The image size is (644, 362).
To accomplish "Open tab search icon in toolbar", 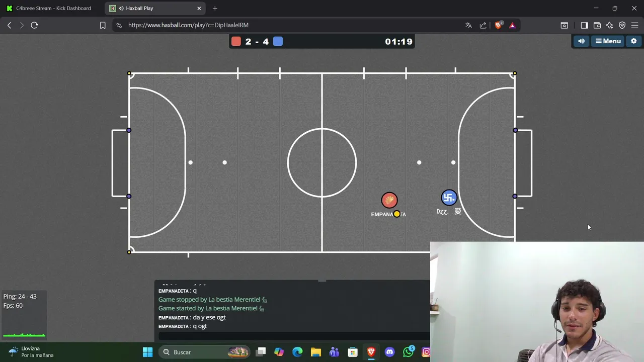I will [564, 25].
